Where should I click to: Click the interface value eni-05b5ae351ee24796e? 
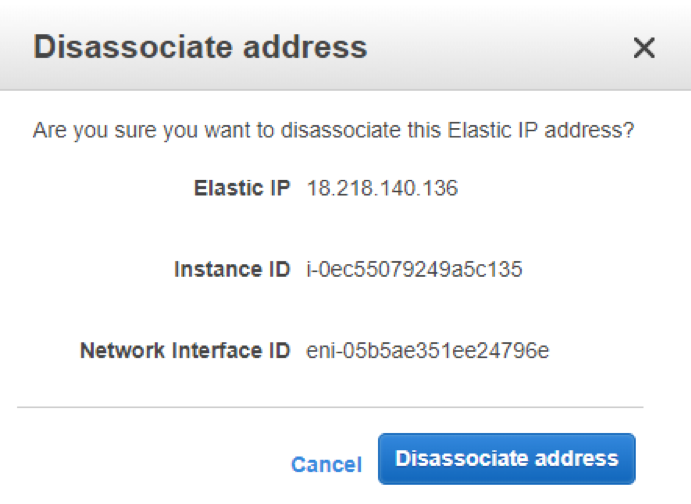427,351
